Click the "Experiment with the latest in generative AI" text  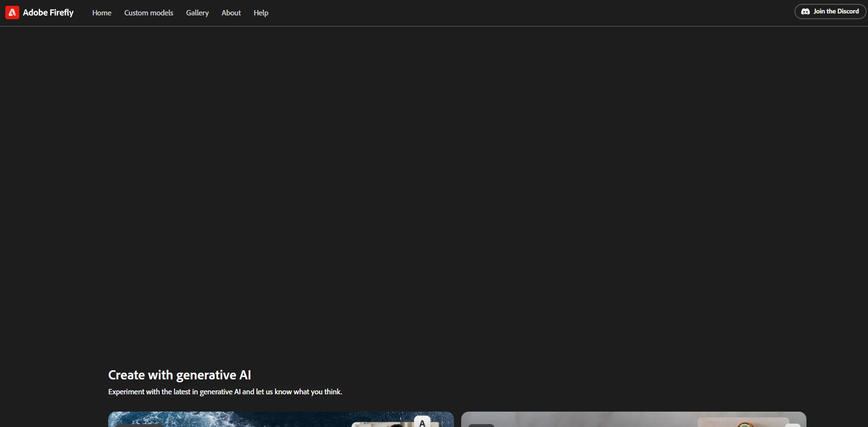225,392
